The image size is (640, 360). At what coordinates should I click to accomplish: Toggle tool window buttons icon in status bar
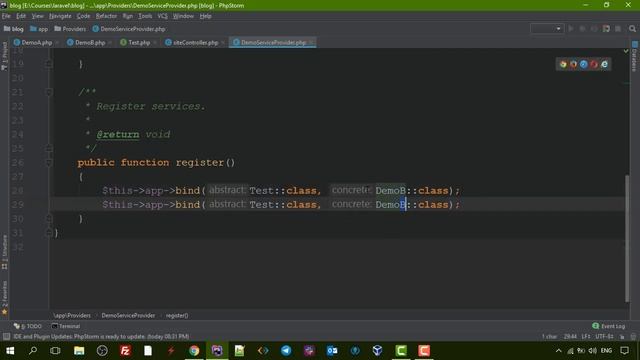6,337
